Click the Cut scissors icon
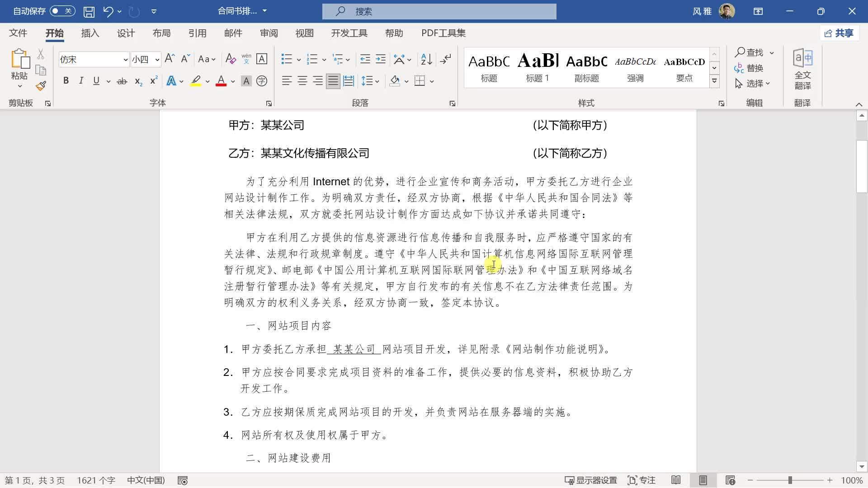Image resolution: width=868 pixels, height=488 pixels. [x=40, y=54]
